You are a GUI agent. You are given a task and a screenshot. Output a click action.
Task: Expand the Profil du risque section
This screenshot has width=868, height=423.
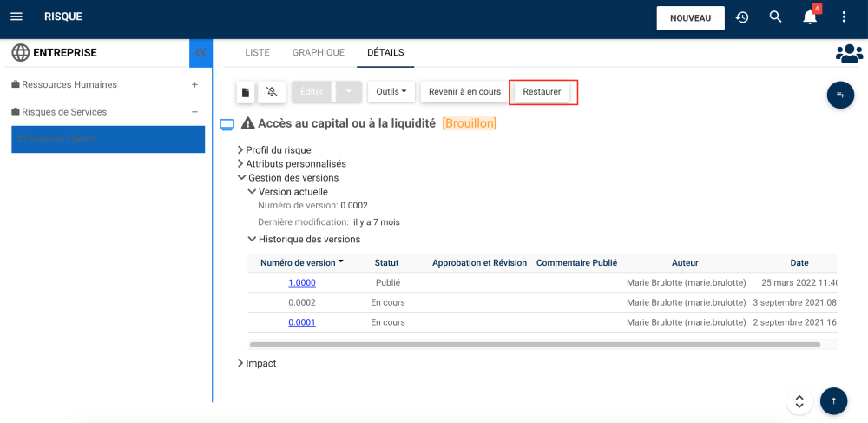point(240,150)
